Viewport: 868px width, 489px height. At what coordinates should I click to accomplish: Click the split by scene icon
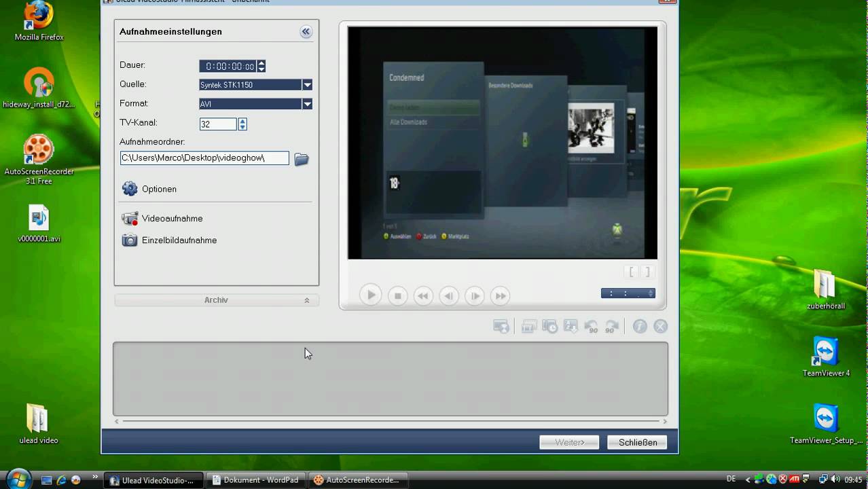tap(501, 327)
